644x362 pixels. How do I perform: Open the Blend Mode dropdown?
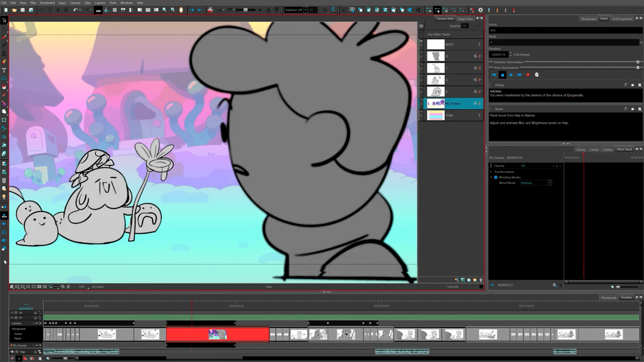(x=549, y=183)
